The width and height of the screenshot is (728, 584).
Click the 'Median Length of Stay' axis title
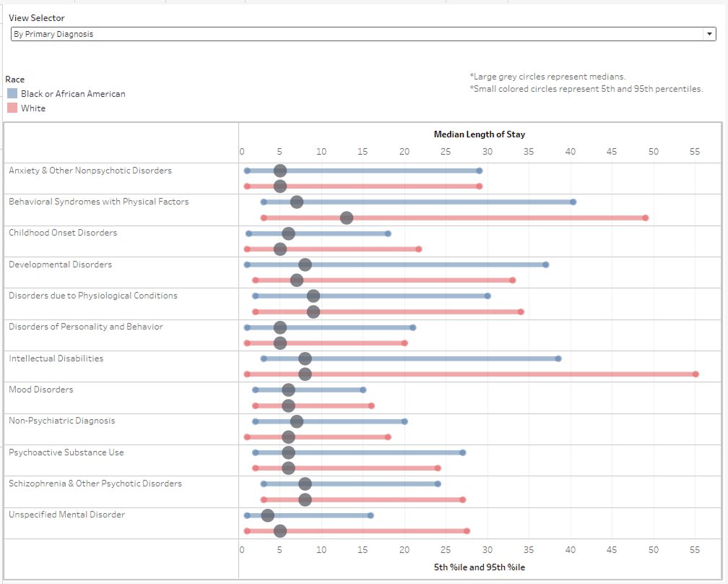coord(479,134)
